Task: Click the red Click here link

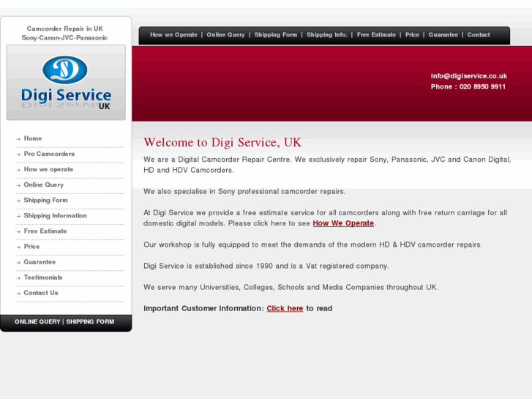Action: tap(285, 309)
